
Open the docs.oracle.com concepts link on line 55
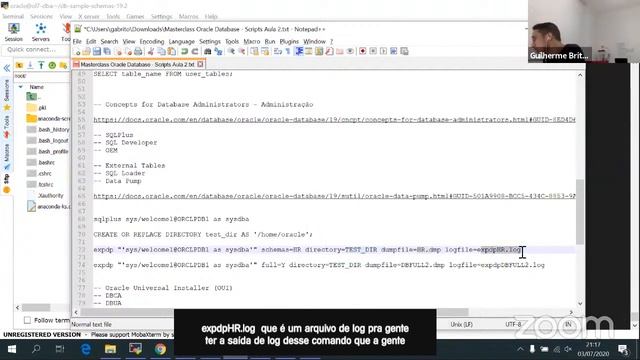[334, 120]
